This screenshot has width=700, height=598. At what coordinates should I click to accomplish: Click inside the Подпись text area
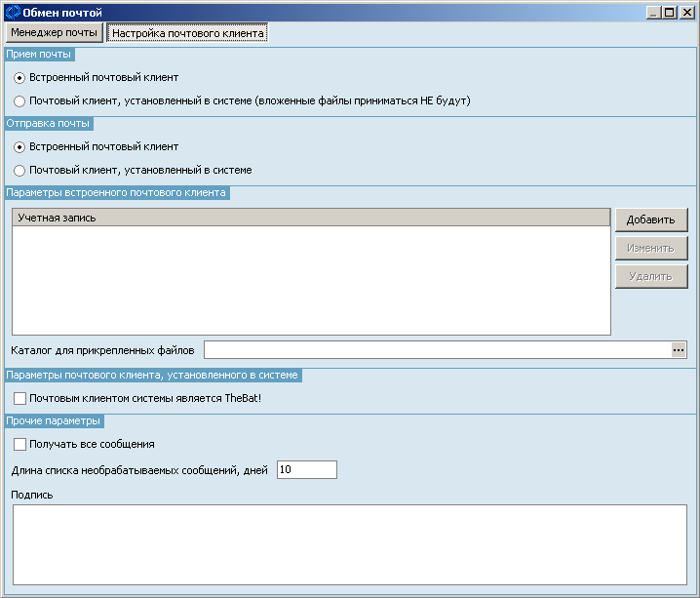[x=350, y=545]
